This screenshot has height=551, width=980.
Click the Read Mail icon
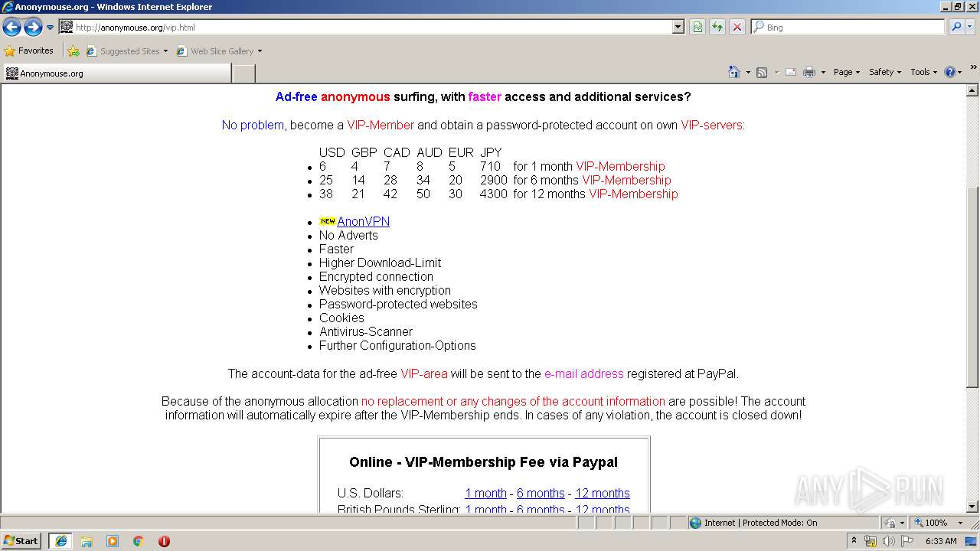791,72
